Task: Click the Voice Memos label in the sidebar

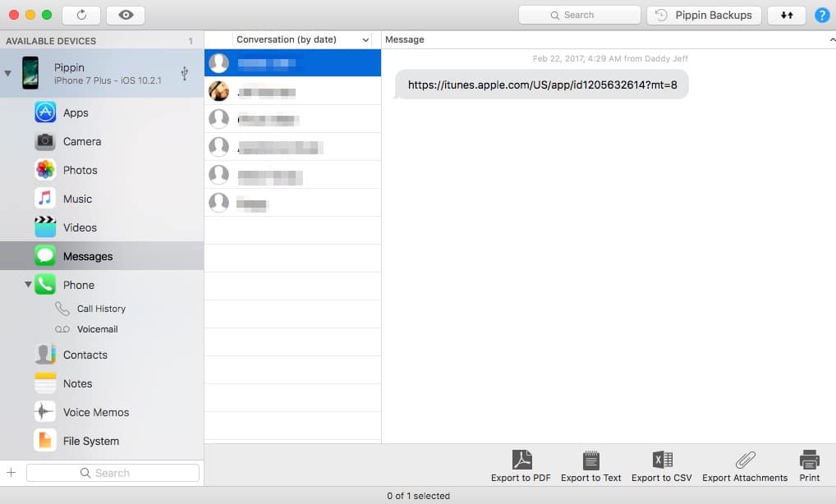Action: click(x=96, y=412)
